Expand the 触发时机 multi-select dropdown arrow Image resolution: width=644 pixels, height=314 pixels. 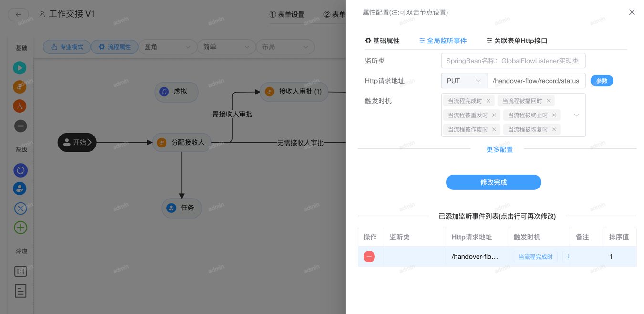tap(576, 115)
